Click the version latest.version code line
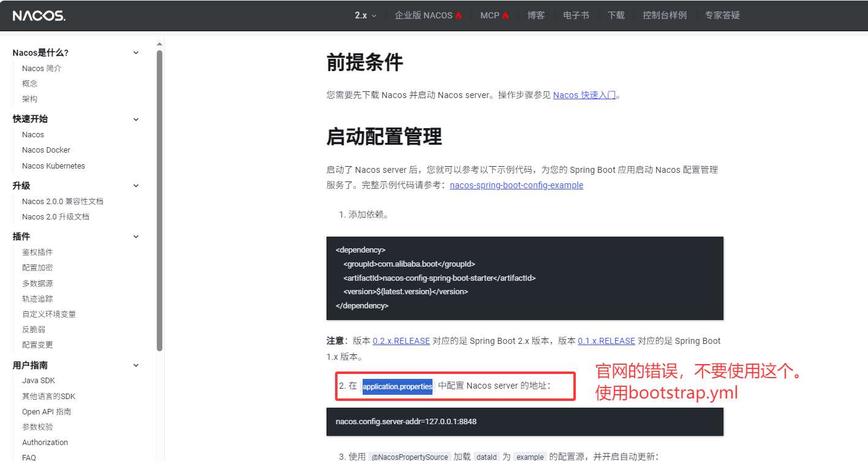868x461 pixels. 406,291
